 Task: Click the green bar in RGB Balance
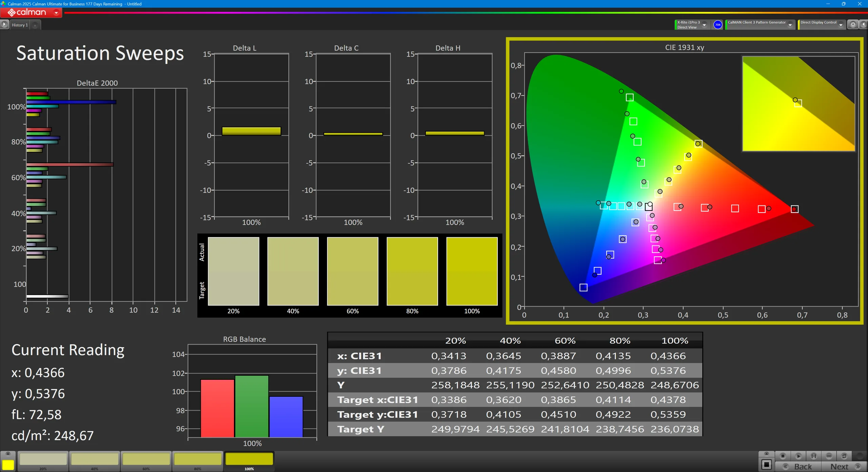pos(252,406)
